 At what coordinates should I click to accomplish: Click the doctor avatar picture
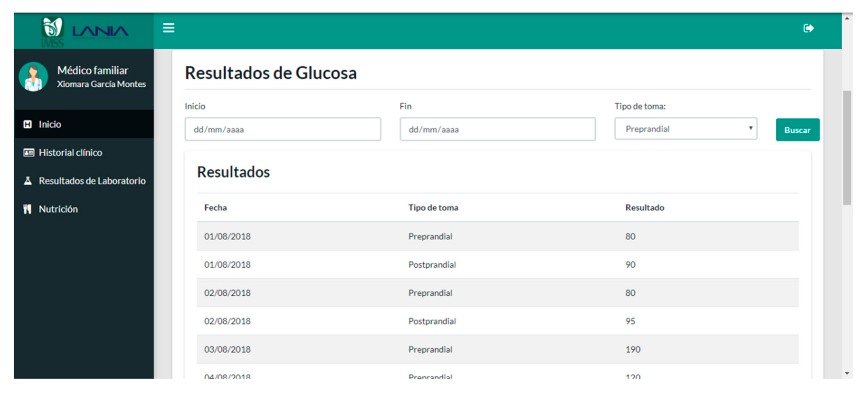pyautogui.click(x=33, y=77)
